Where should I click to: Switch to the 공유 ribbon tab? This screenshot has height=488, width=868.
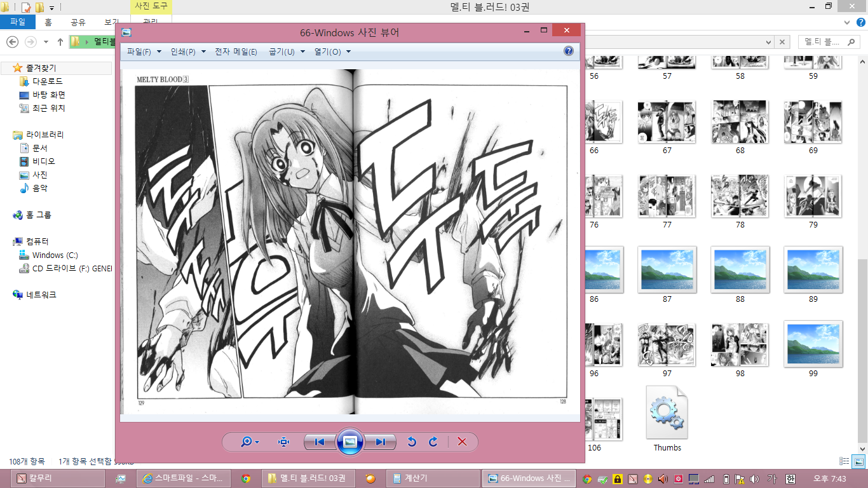[78, 22]
